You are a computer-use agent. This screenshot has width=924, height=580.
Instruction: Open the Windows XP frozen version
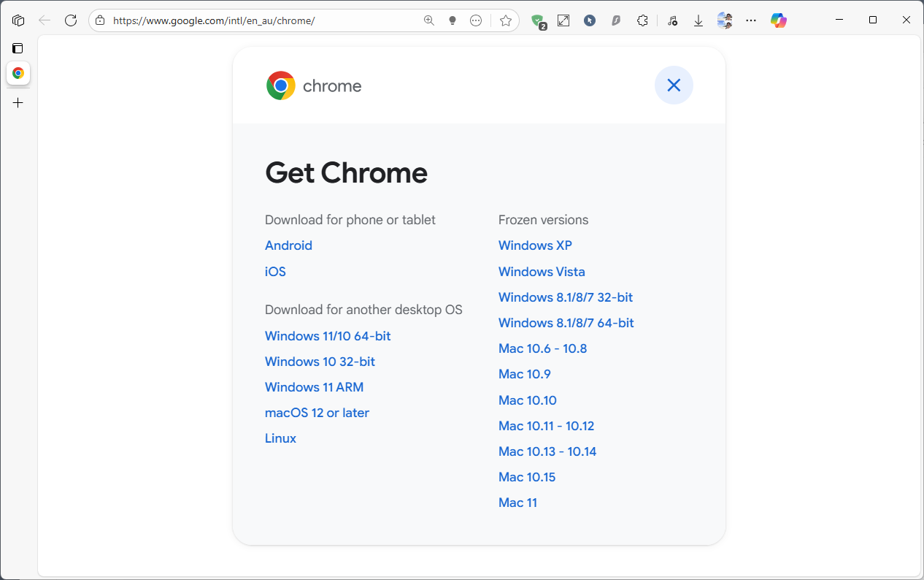535,245
